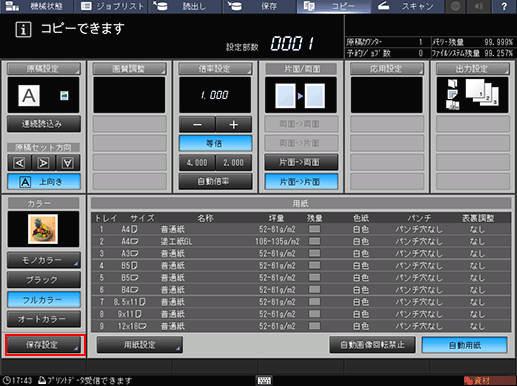Click the help question mark icon
This screenshot has width=517, height=386.
504,6
